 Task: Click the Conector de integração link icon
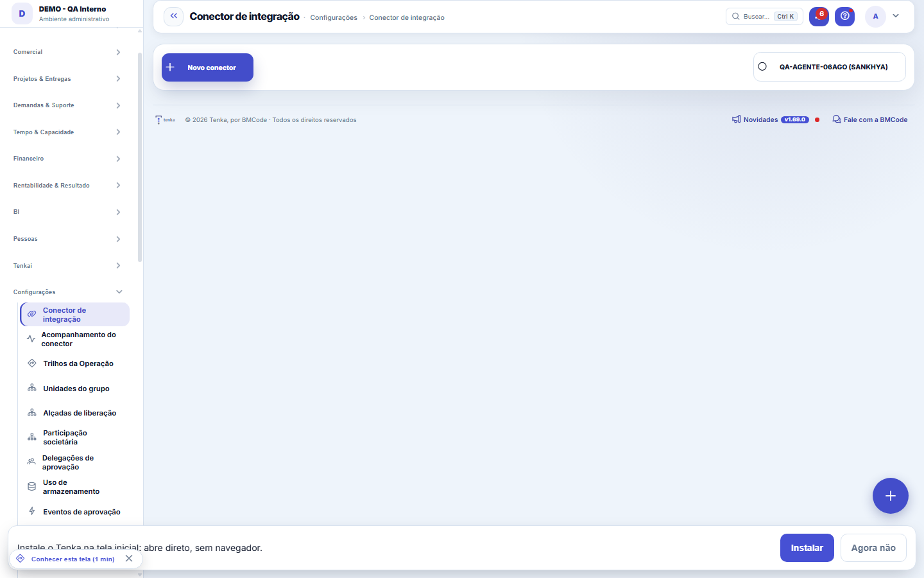coord(31,315)
